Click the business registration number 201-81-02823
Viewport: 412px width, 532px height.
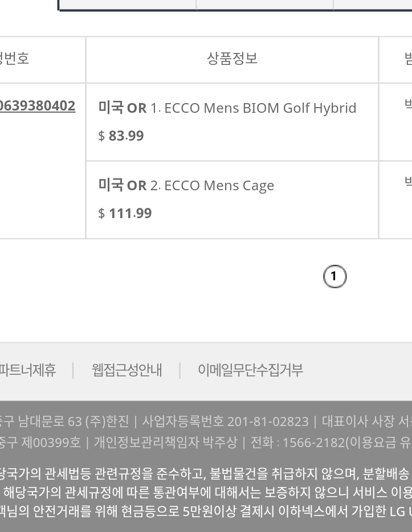(x=268, y=421)
